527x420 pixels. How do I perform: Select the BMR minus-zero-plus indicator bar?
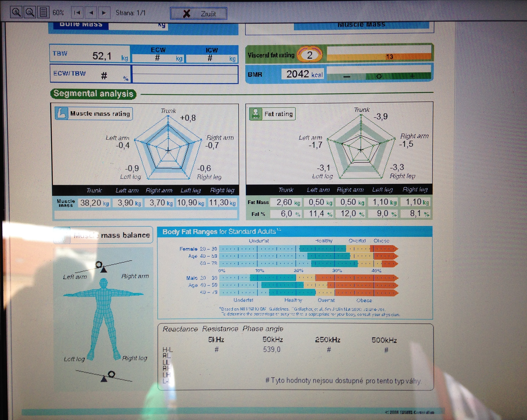[379, 76]
